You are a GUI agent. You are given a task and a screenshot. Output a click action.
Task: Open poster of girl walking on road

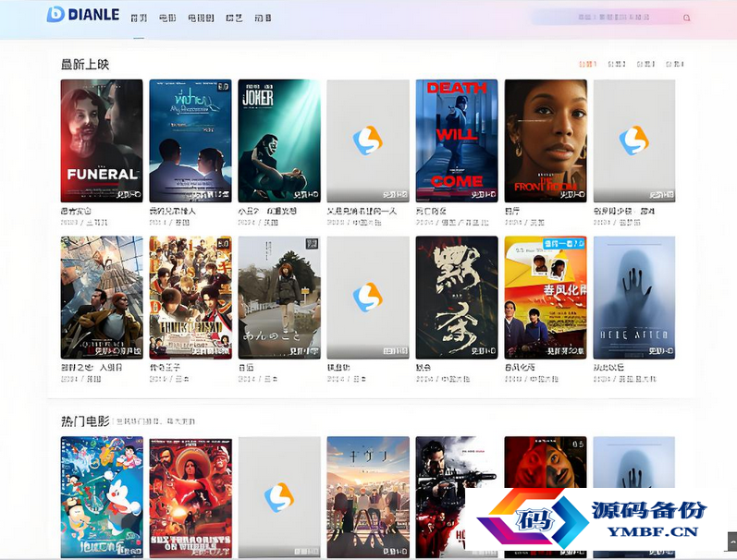coord(279,298)
